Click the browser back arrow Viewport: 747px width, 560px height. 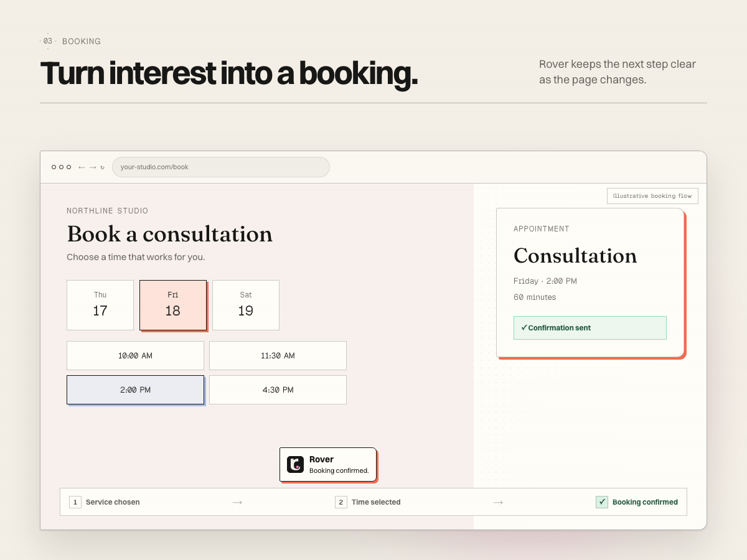click(82, 167)
